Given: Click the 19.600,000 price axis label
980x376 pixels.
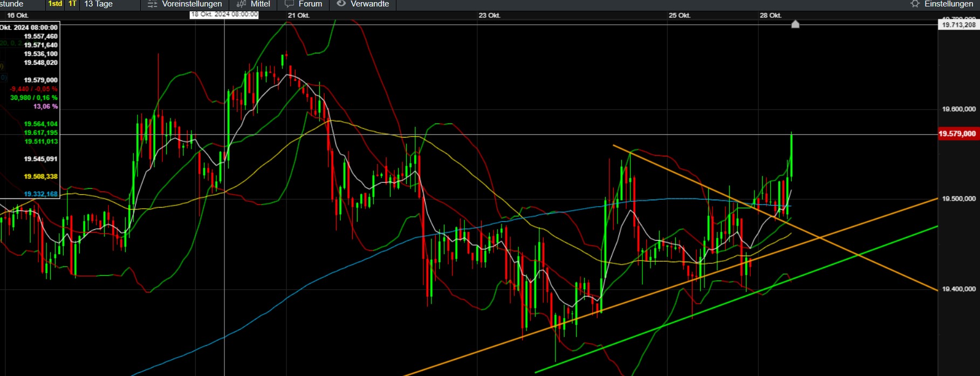Looking at the screenshot, I should [x=958, y=109].
